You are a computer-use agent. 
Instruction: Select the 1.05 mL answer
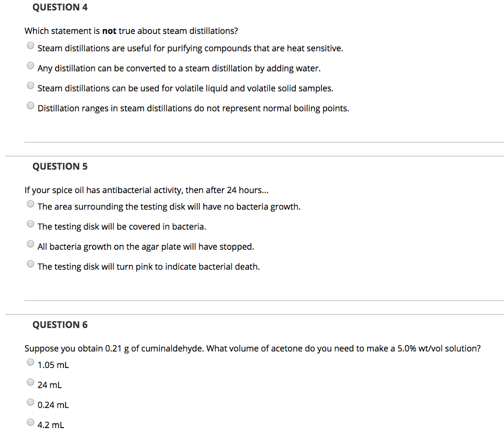pos(30,362)
